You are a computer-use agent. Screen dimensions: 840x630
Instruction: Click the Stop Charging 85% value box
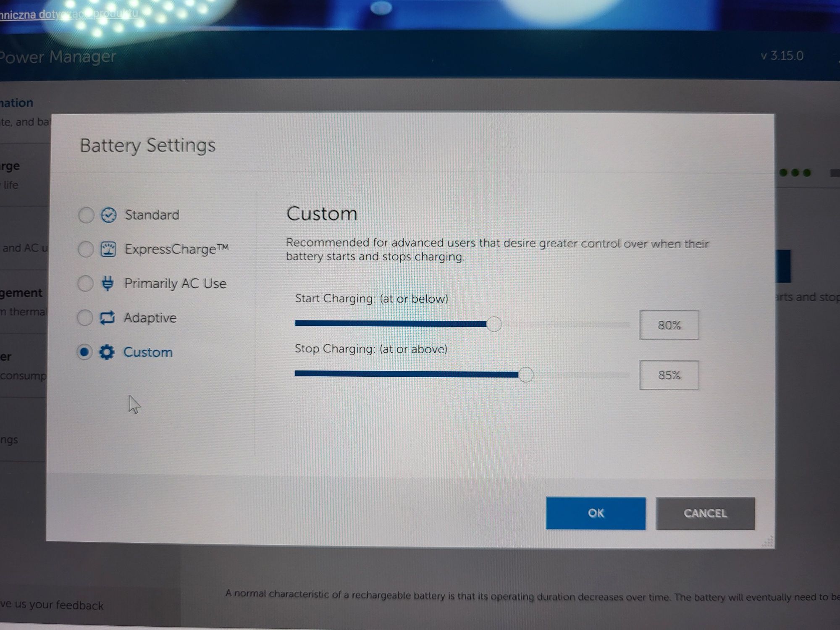pyautogui.click(x=669, y=375)
